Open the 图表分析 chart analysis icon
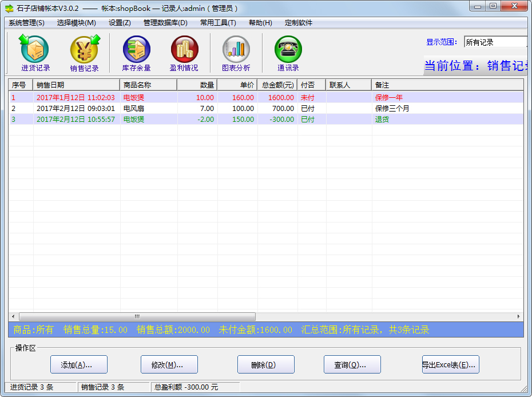Screen dimensions: 532x397 pyautogui.click(x=236, y=50)
